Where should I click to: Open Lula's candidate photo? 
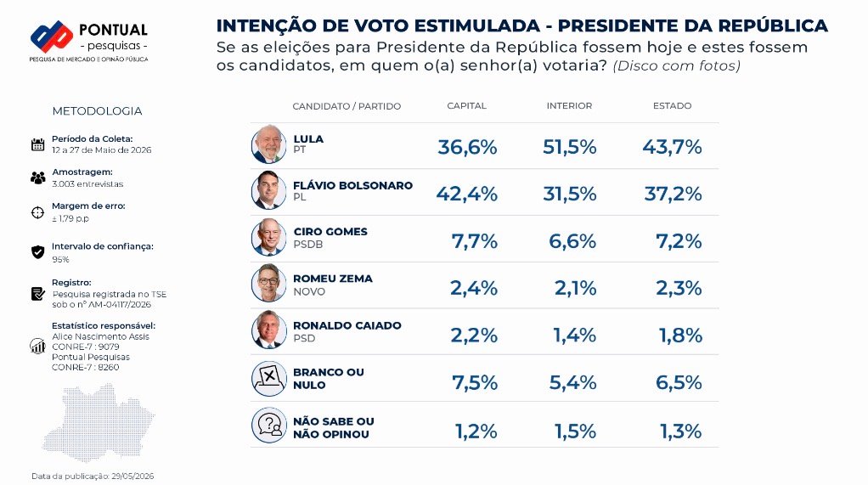269,144
